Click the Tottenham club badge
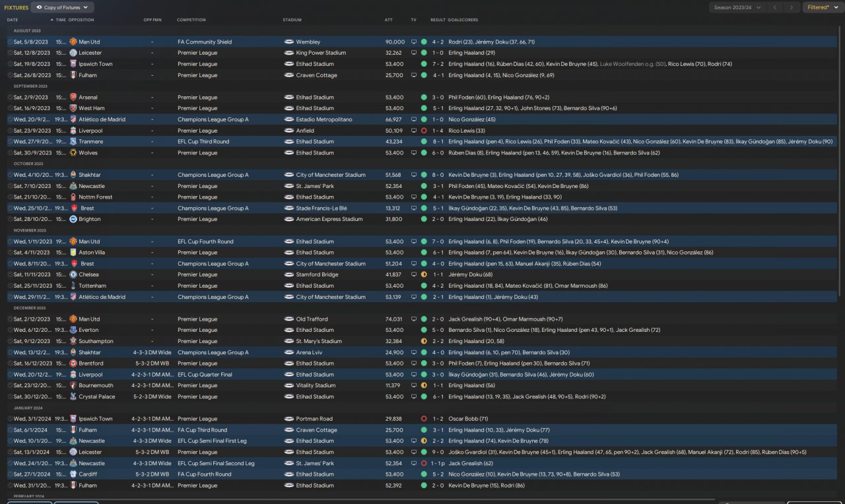The image size is (845, 504). coord(73,286)
